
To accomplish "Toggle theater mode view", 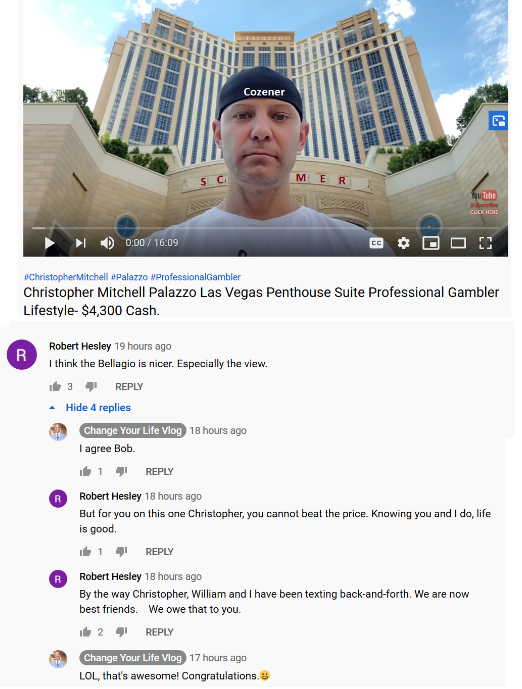I will (x=458, y=243).
